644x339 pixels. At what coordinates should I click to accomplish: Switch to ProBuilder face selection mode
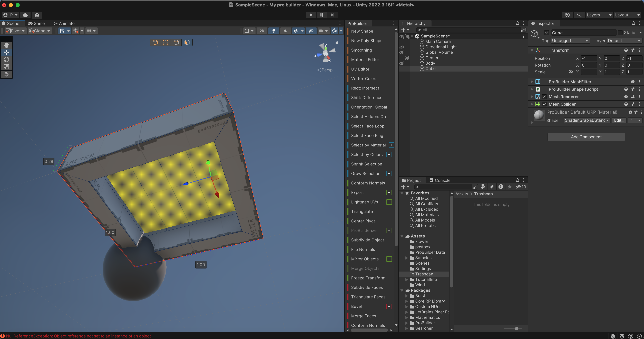(187, 43)
